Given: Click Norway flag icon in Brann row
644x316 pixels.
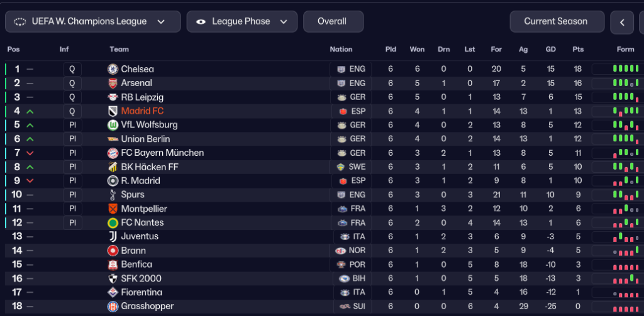Looking at the screenshot, I should point(341,250).
